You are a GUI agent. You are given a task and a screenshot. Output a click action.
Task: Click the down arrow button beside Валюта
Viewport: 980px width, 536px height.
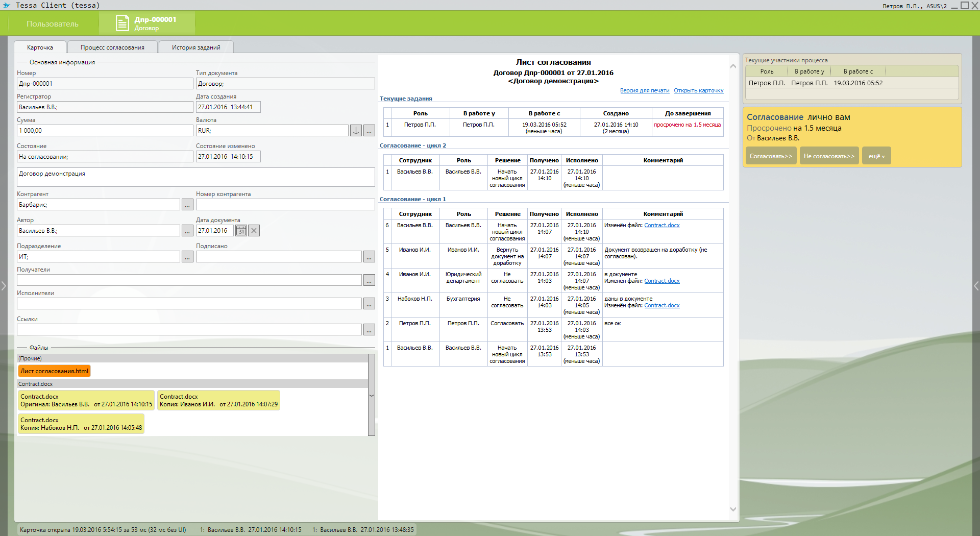(x=356, y=131)
